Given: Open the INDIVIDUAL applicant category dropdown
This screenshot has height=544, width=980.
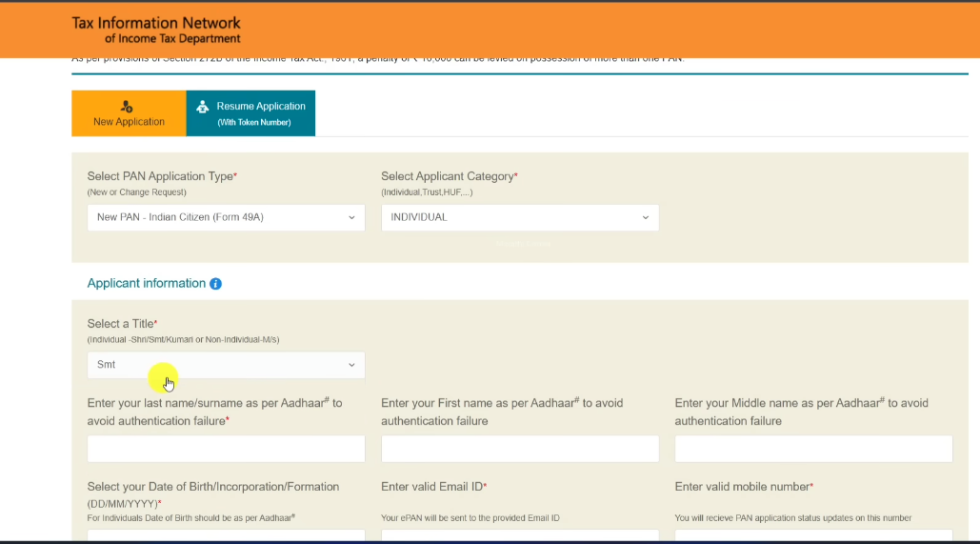Looking at the screenshot, I should click(519, 217).
